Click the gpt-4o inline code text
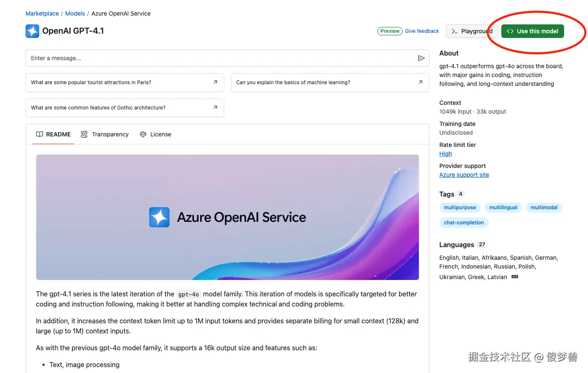Image resolution: width=588 pixels, height=373 pixels. pos(188,294)
